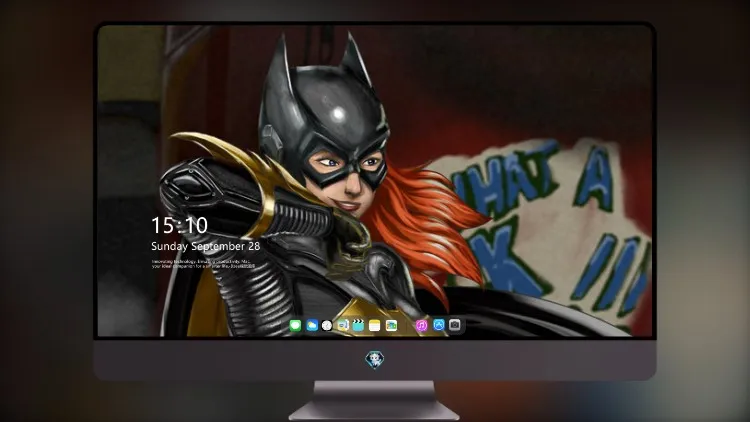This screenshot has height=422, width=750.
Task: Open the blue App Store icon
Action: [439, 325]
